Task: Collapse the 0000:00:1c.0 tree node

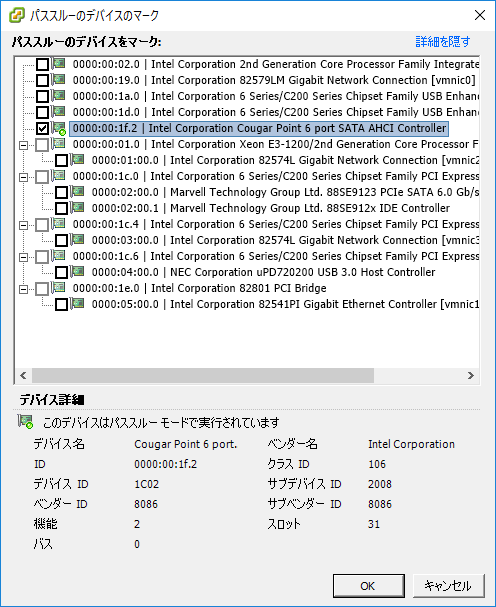Action: point(24,177)
